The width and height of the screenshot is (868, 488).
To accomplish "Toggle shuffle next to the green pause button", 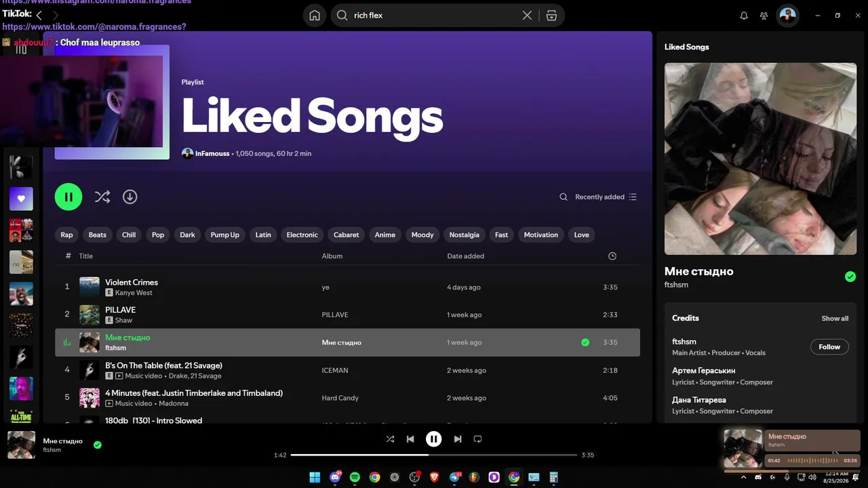I will (102, 197).
